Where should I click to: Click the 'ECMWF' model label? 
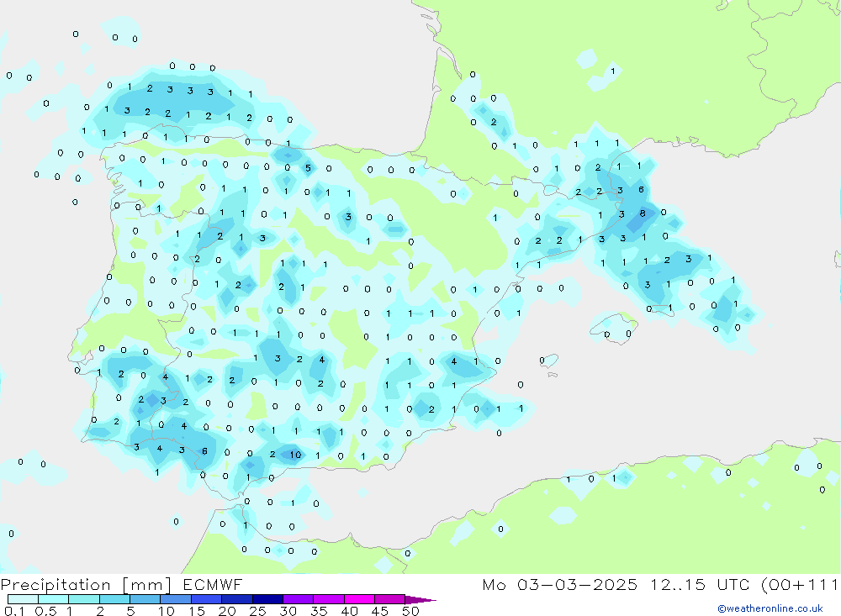click(213, 584)
